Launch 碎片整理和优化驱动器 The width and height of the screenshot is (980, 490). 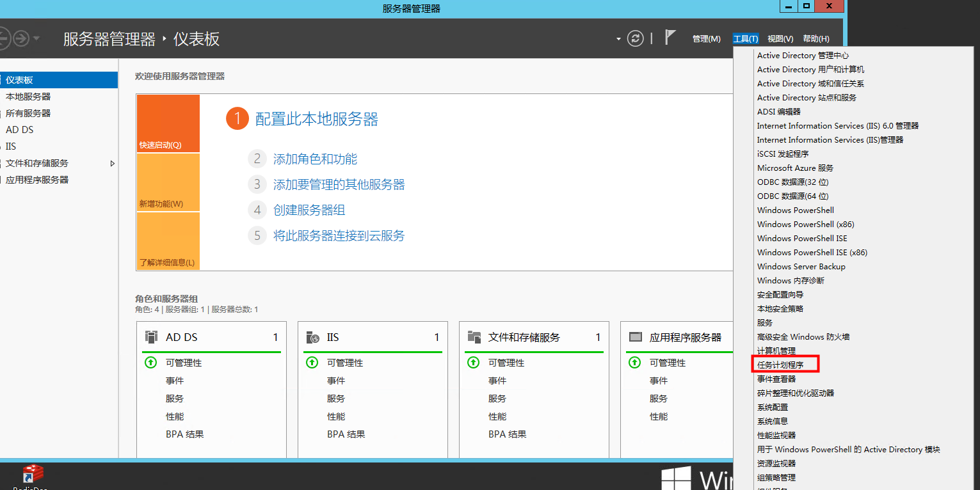point(796,393)
